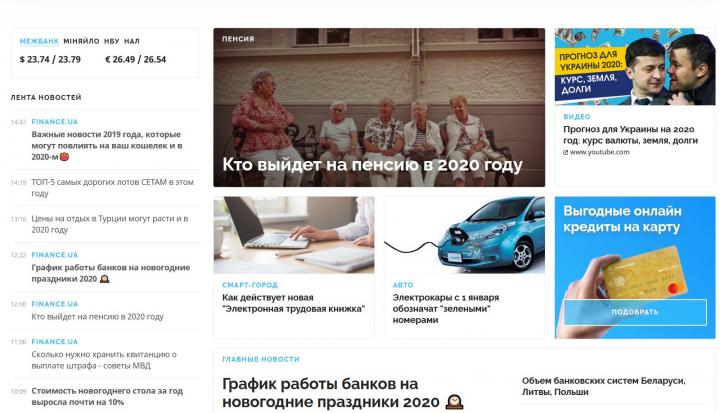The image size is (720, 413).
Task: Open the СМАРТ-ГОРОД category link
Action: (250, 285)
